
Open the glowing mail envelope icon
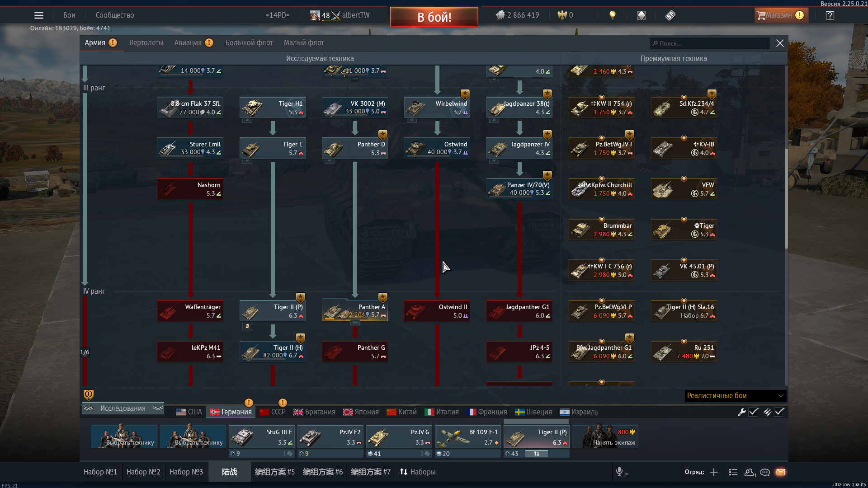click(x=781, y=472)
